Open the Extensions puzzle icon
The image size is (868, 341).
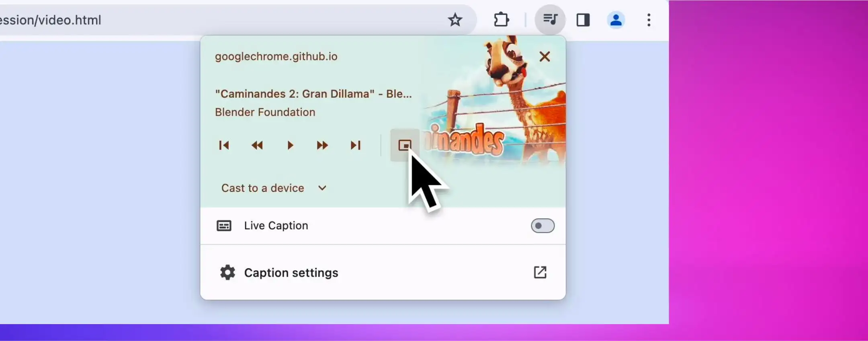[501, 20]
